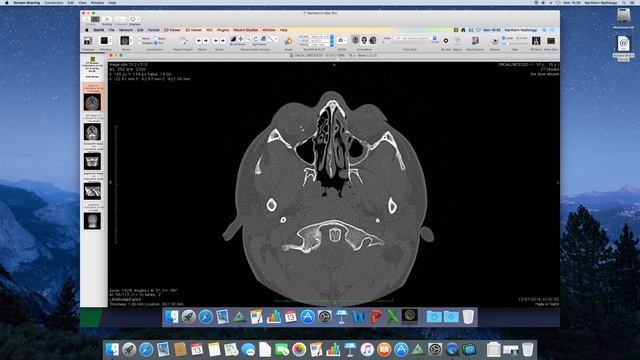The height and width of the screenshot is (360, 640).
Task: Open PowerPoint icon in remote Mac's dock
Action: (376, 317)
